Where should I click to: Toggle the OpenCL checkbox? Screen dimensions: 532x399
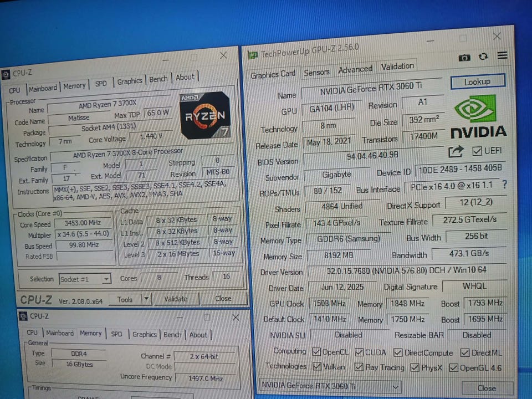tap(316, 352)
